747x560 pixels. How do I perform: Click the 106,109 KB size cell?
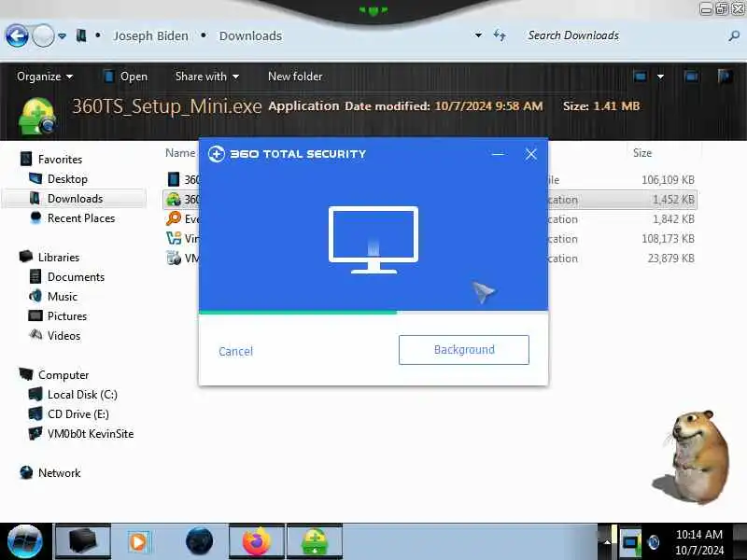pyautogui.click(x=668, y=179)
